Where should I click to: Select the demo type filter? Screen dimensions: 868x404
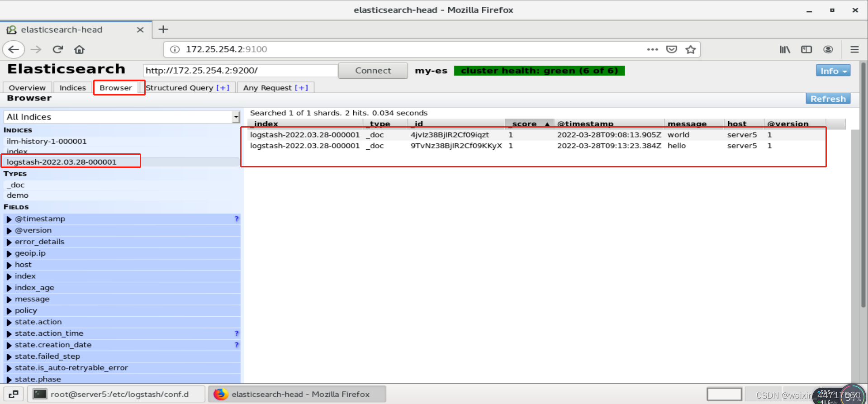pos(122,195)
